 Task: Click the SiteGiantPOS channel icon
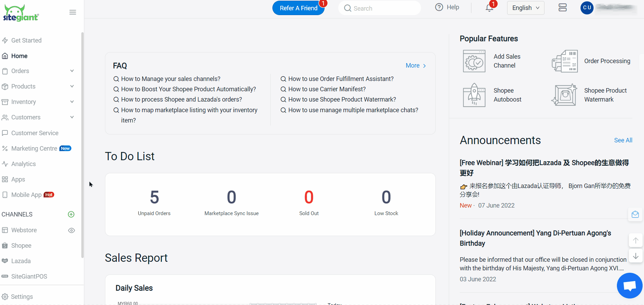tap(5, 277)
